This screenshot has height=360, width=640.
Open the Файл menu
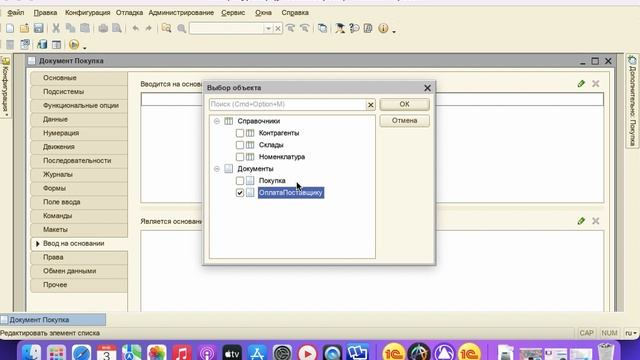pyautogui.click(x=16, y=13)
